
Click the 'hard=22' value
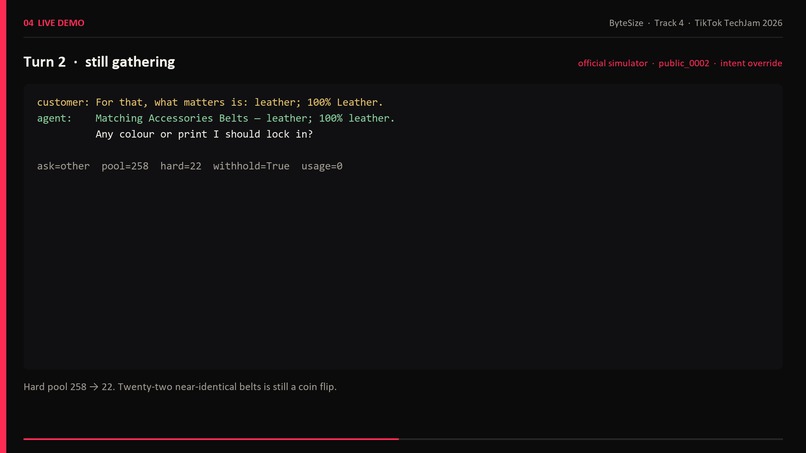[x=180, y=166]
